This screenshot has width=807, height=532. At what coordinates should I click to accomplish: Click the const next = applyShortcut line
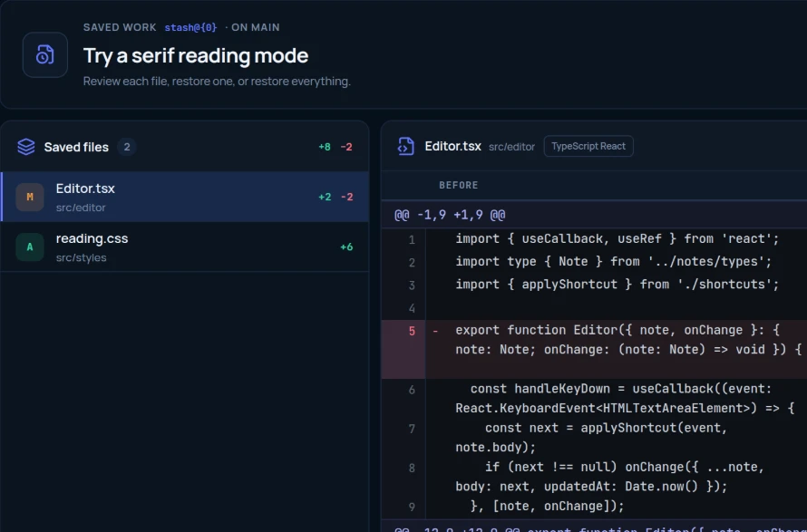tap(591, 438)
